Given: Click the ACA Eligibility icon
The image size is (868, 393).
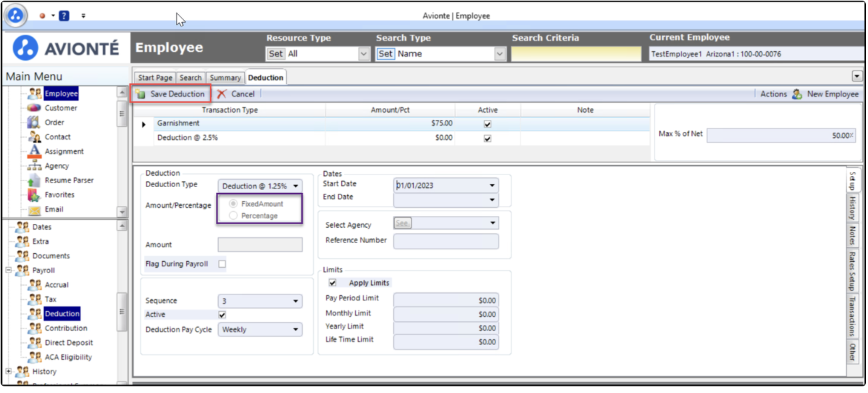Looking at the screenshot, I should tap(34, 357).
